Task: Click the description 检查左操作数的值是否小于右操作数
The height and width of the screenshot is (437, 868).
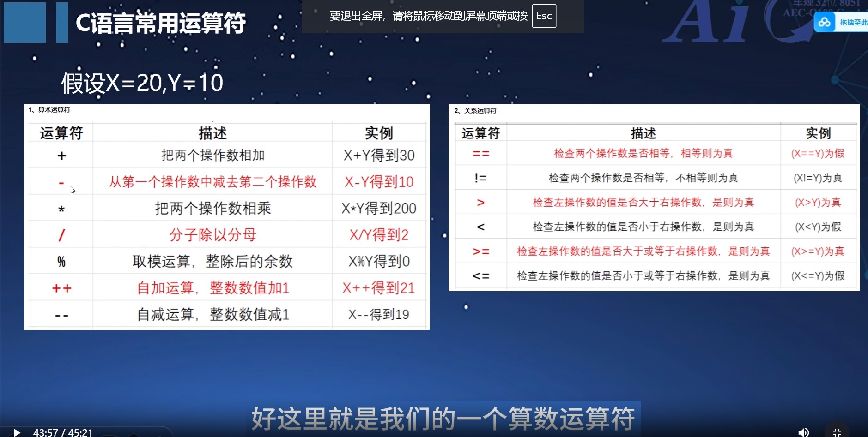Action: pos(643,227)
